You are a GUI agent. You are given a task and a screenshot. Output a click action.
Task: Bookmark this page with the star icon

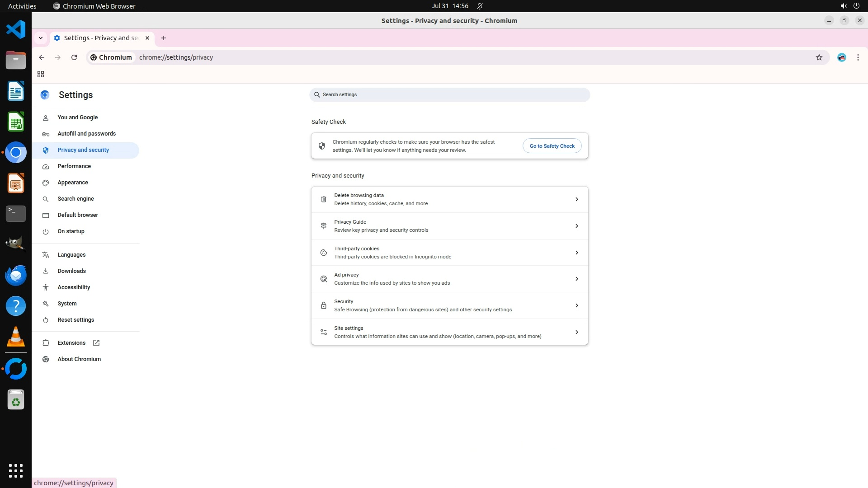click(819, 57)
